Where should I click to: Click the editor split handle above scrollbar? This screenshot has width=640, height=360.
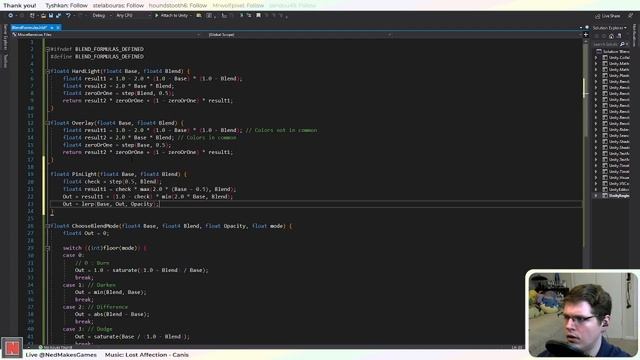586,35
